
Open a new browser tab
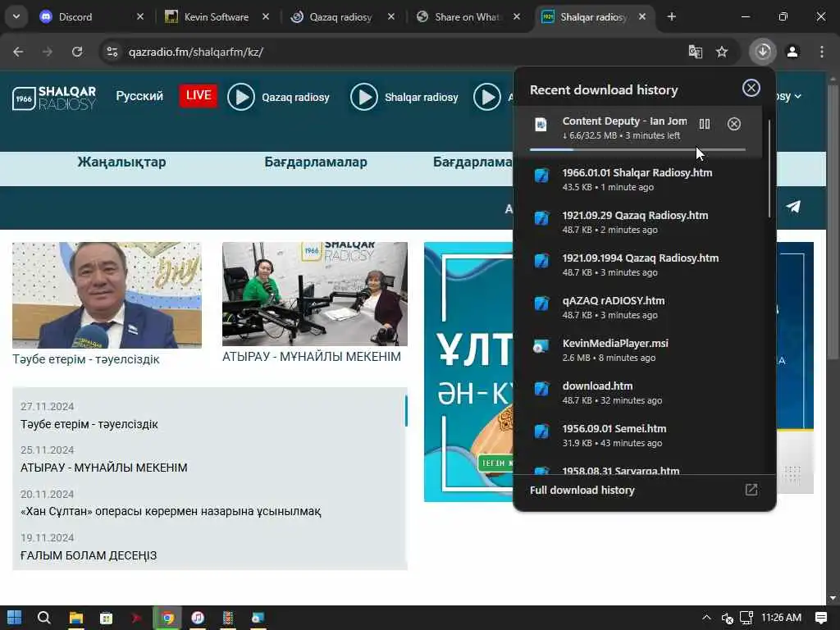click(x=671, y=16)
